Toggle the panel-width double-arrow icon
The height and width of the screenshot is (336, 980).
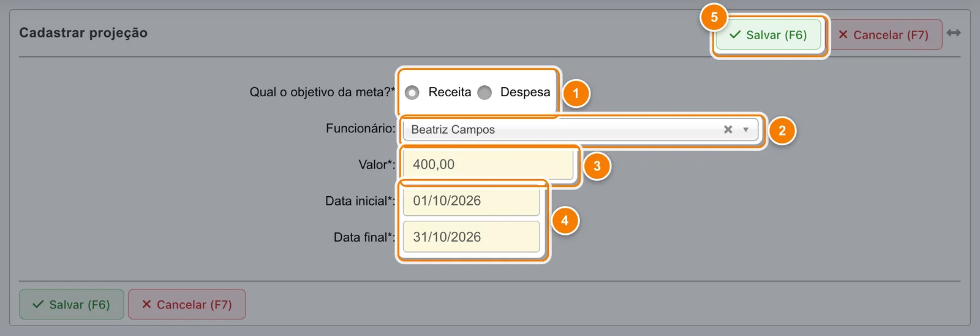coord(954,32)
